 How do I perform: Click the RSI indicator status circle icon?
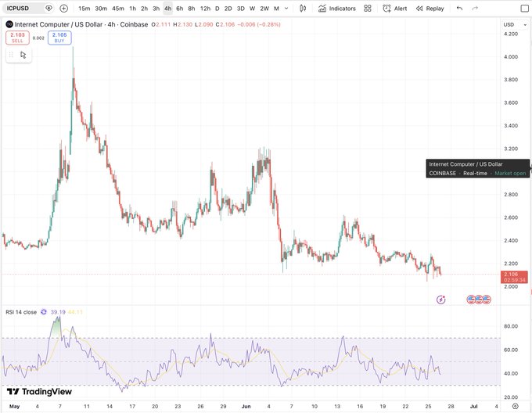click(44, 312)
